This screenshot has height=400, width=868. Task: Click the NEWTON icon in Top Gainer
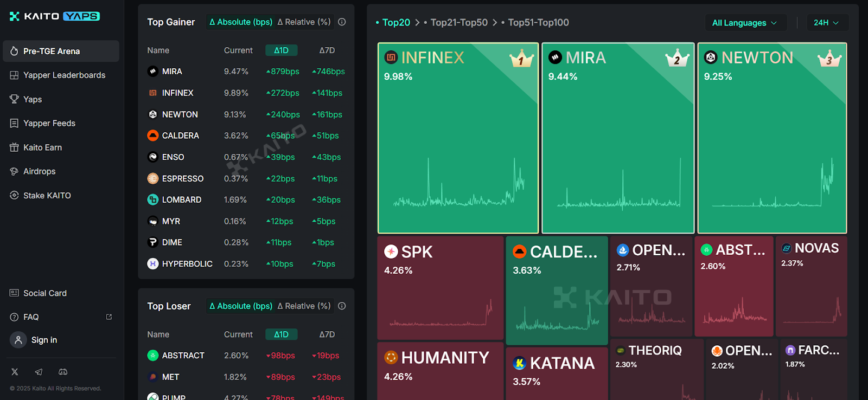(153, 114)
